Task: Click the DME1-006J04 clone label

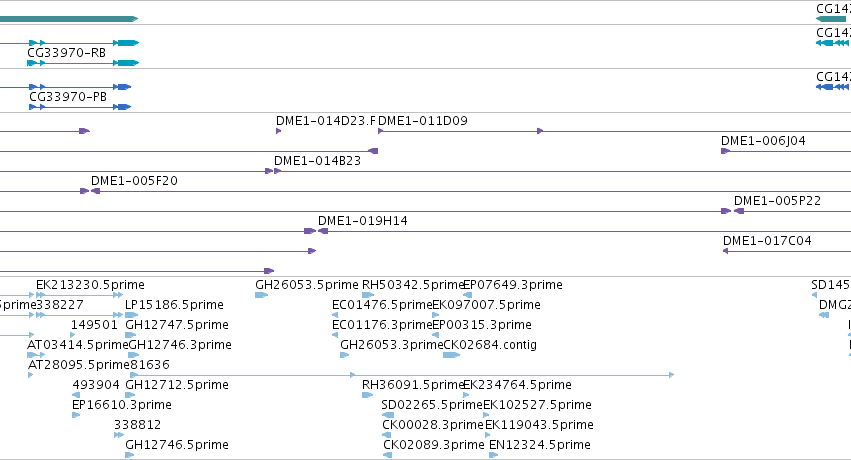Action: [x=763, y=140]
